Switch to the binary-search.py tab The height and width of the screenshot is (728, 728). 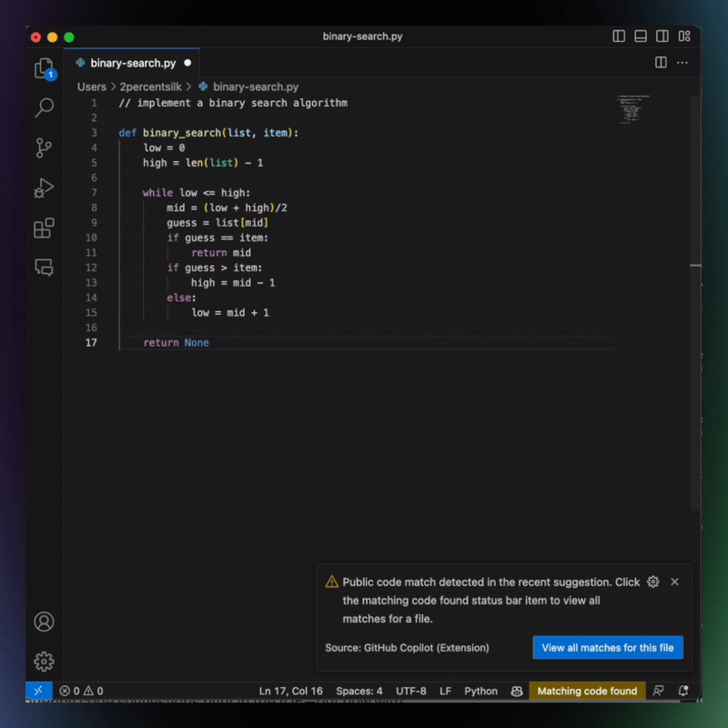point(132,63)
